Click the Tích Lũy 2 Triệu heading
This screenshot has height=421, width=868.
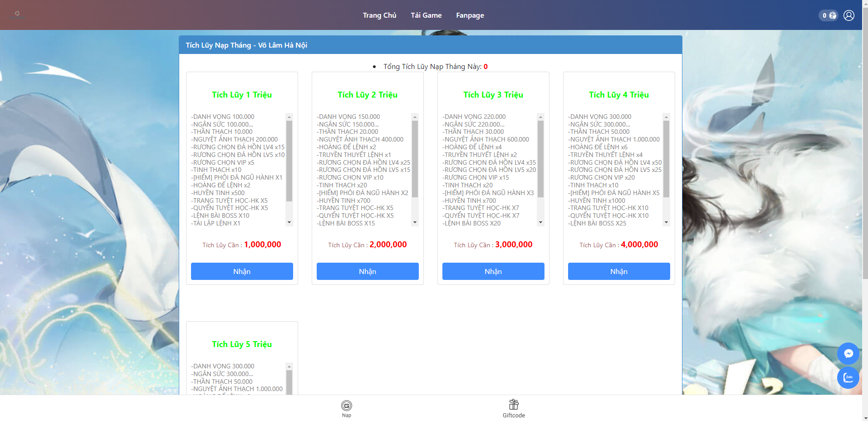tap(368, 95)
